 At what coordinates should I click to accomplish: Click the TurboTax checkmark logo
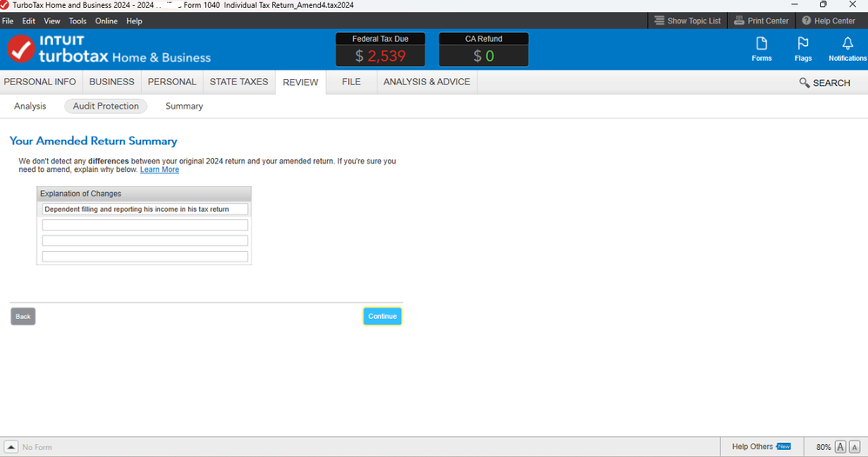(21, 49)
